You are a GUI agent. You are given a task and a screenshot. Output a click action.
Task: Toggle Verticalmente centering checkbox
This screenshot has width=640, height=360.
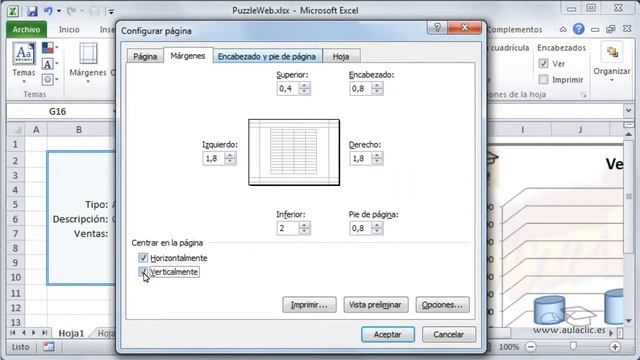coord(143,271)
